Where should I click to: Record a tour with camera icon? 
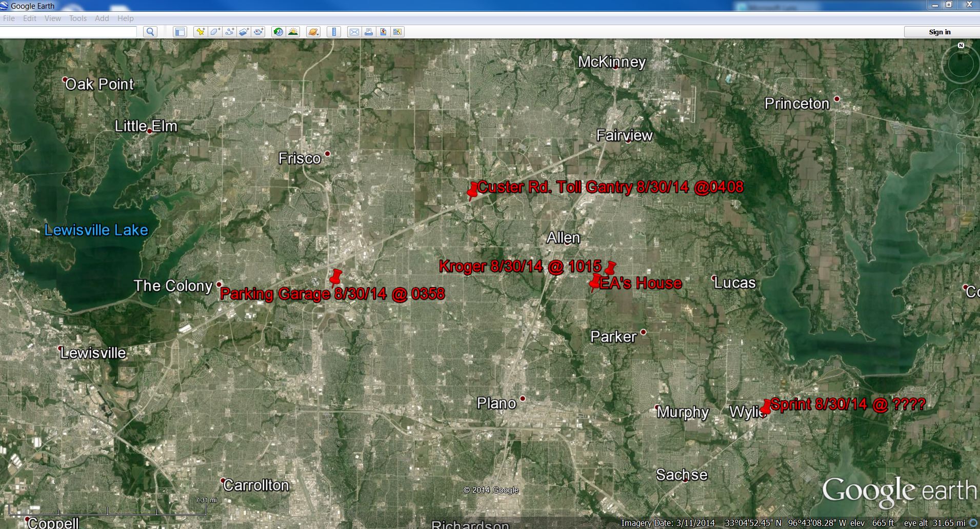[x=258, y=32]
